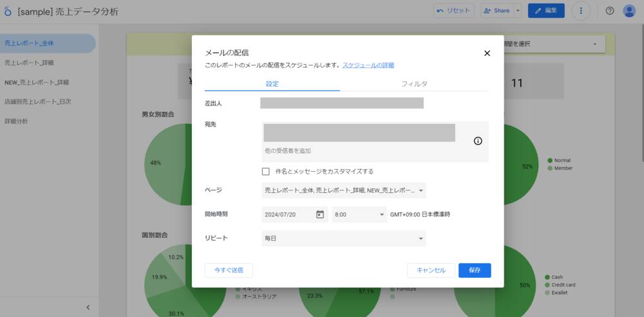Viewport: 644px width, 317px height.
Task: Switch to the フィルタ tab
Action: [x=414, y=84]
